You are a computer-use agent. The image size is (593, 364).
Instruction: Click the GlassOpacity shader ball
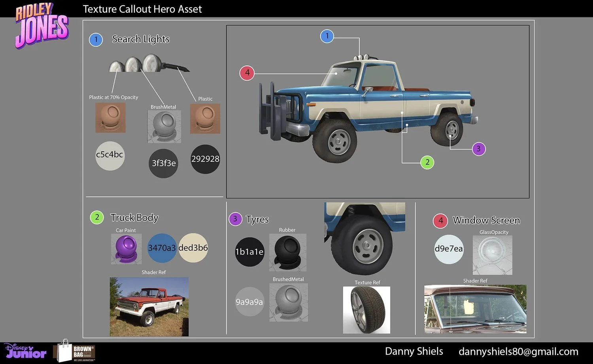point(493,255)
